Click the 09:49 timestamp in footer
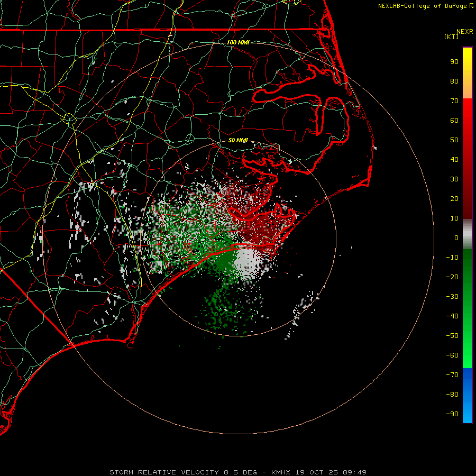476x476 pixels. click(x=355, y=472)
